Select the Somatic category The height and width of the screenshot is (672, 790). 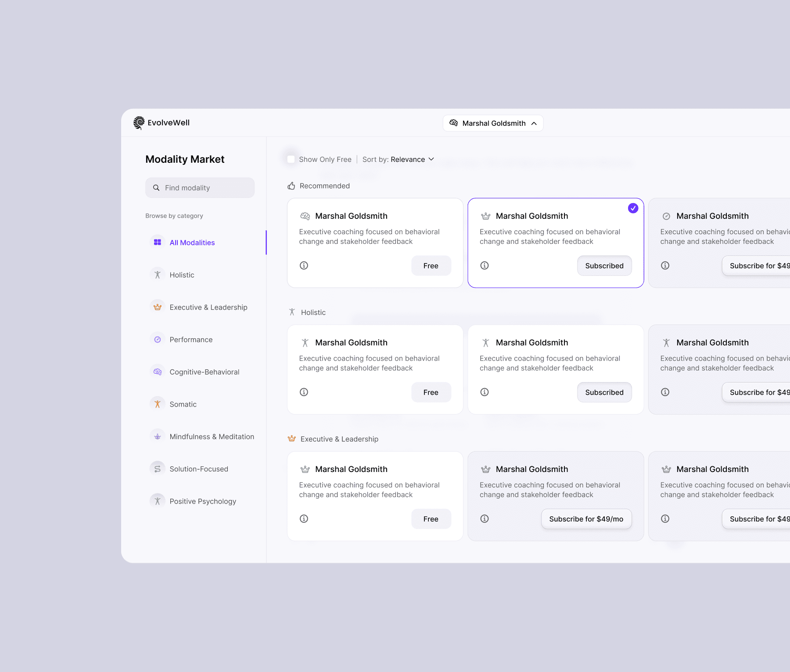coord(183,404)
